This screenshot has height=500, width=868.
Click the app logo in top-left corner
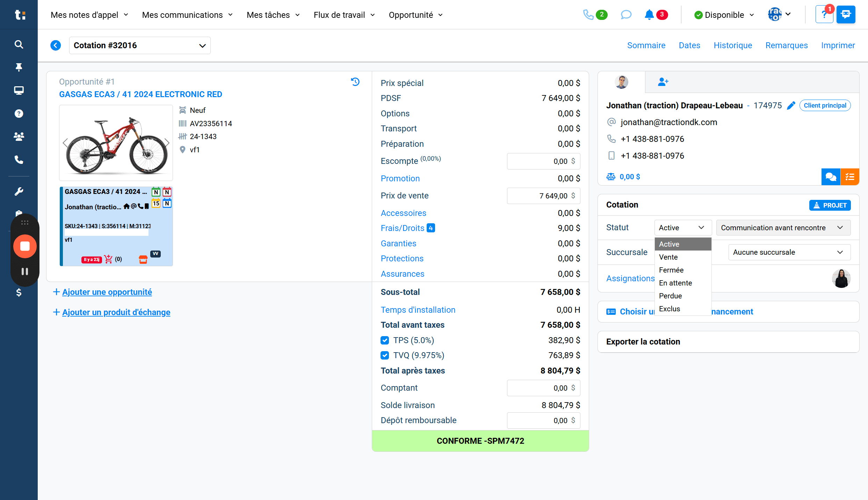(20, 15)
